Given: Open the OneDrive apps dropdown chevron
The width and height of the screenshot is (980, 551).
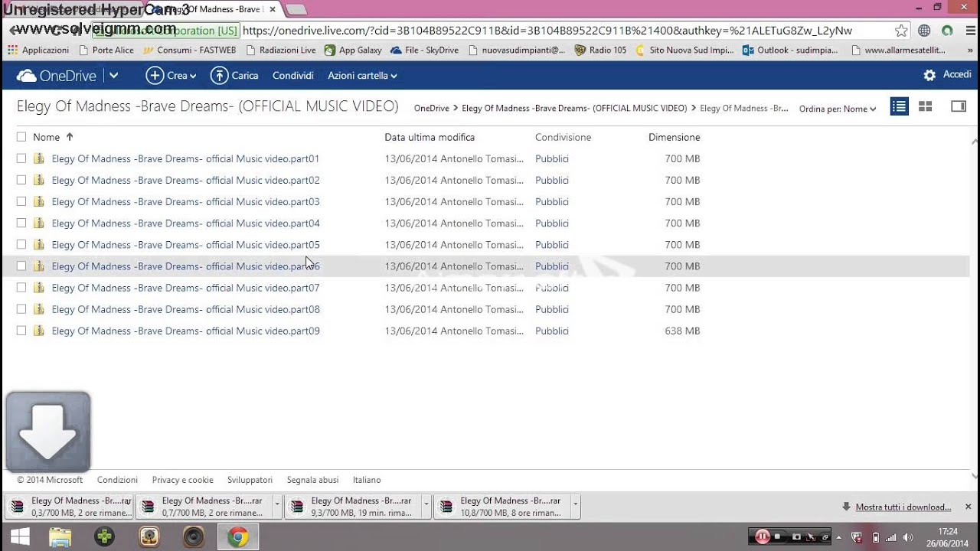Looking at the screenshot, I should point(113,76).
